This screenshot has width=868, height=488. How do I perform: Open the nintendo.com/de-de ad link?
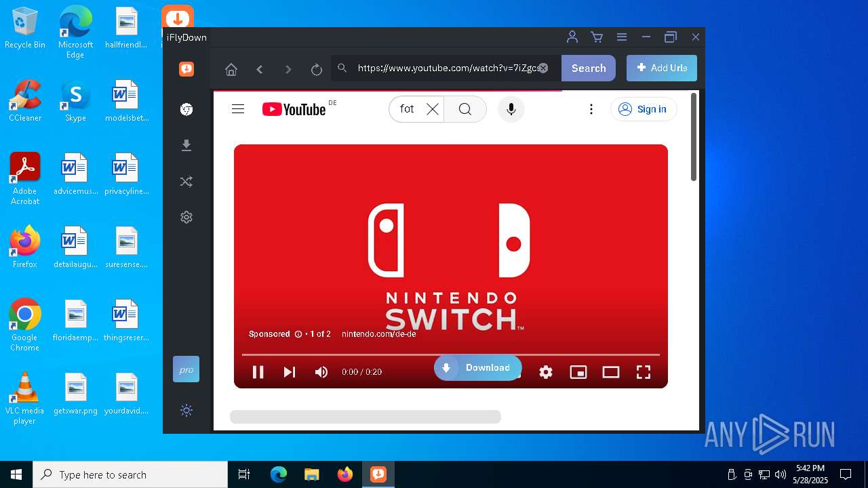pyautogui.click(x=378, y=334)
